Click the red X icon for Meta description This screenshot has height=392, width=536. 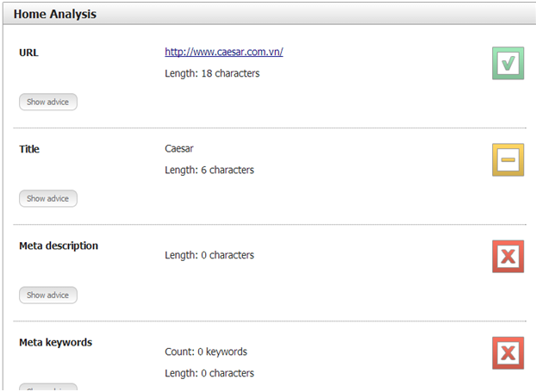508,256
